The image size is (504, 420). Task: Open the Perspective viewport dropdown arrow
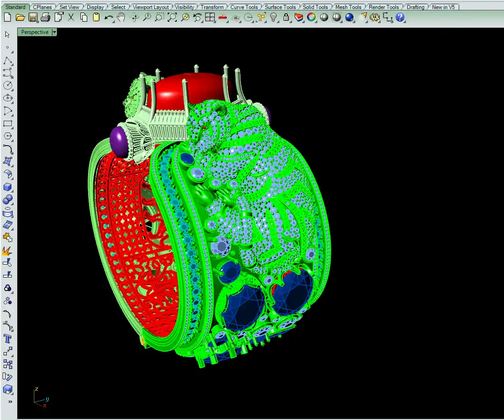pos(54,33)
